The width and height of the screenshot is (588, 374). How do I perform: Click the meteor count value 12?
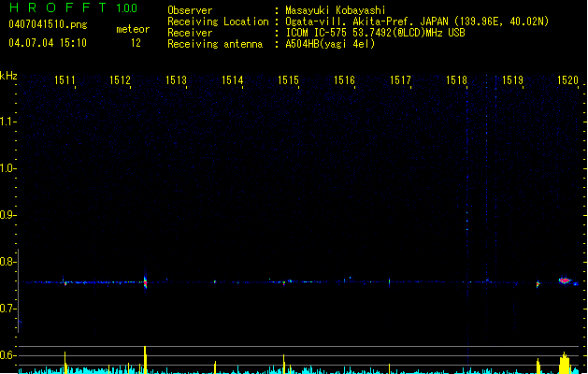[x=136, y=43]
